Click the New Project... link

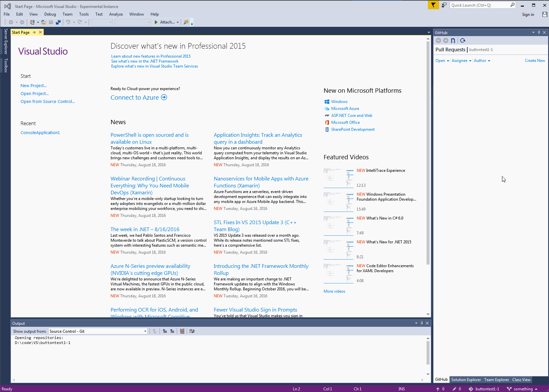pyautogui.click(x=34, y=85)
